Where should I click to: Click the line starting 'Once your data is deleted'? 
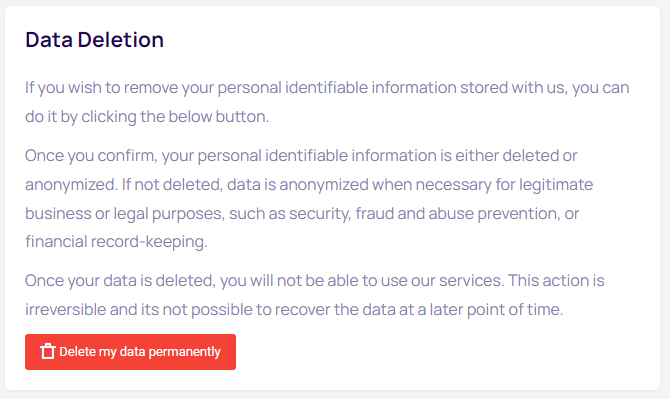314,281
